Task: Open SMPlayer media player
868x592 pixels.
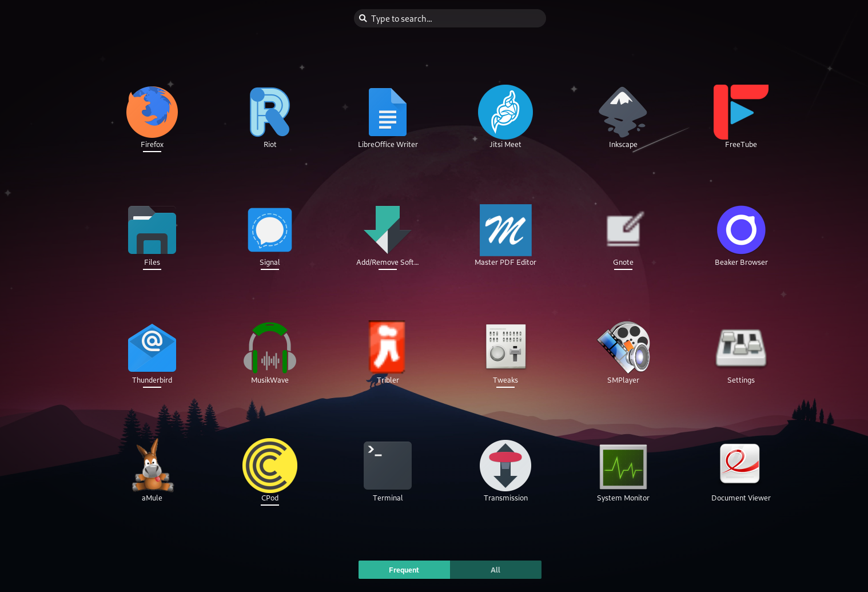Action: (x=623, y=348)
